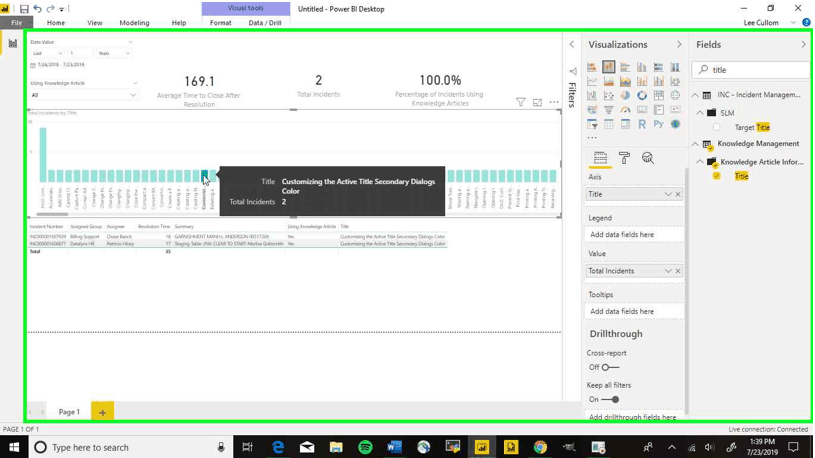Select the stacked bar chart visualization
The image size is (815, 458).
click(x=592, y=67)
